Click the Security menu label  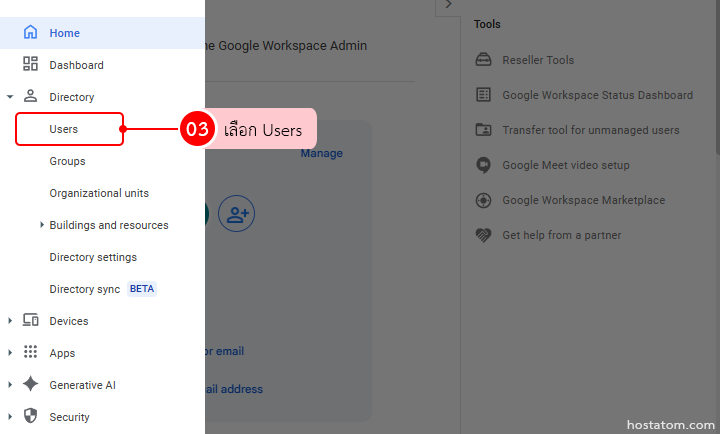pyautogui.click(x=69, y=417)
